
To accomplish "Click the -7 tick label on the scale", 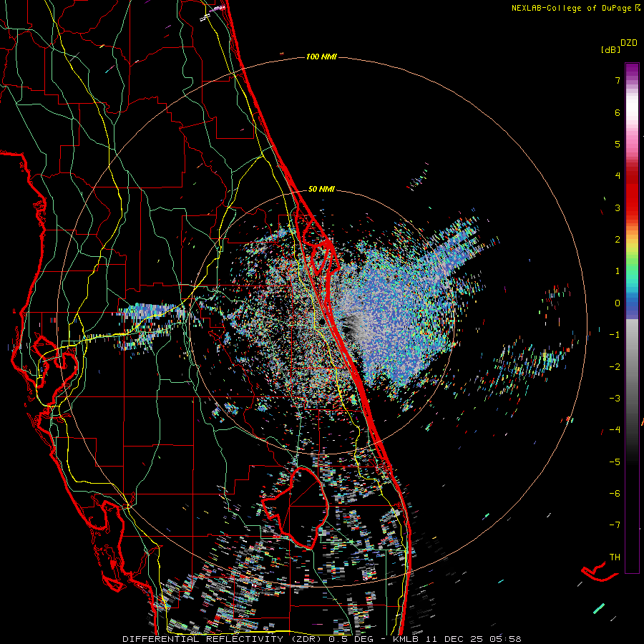I will (x=615, y=525).
